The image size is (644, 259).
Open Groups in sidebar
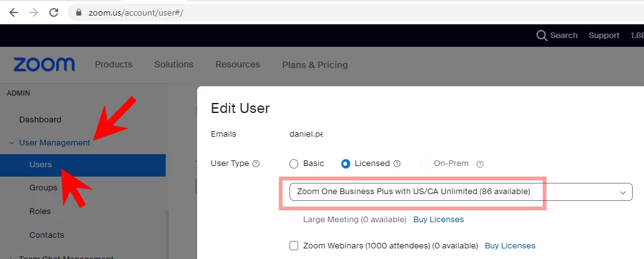[x=43, y=188]
